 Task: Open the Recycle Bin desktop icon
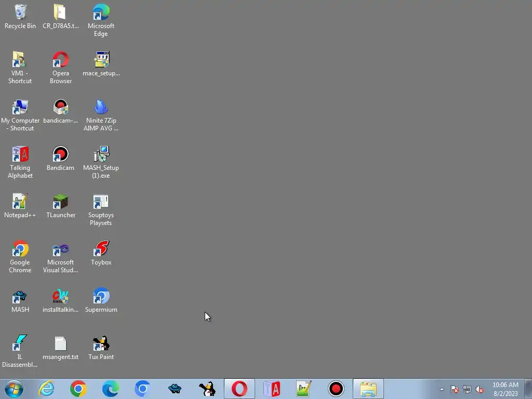(x=20, y=17)
